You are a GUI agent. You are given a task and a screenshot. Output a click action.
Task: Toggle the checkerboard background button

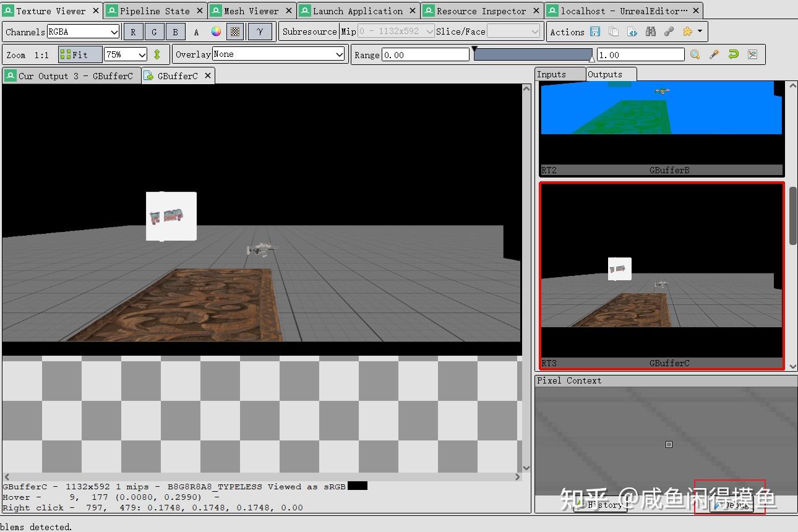[235, 32]
